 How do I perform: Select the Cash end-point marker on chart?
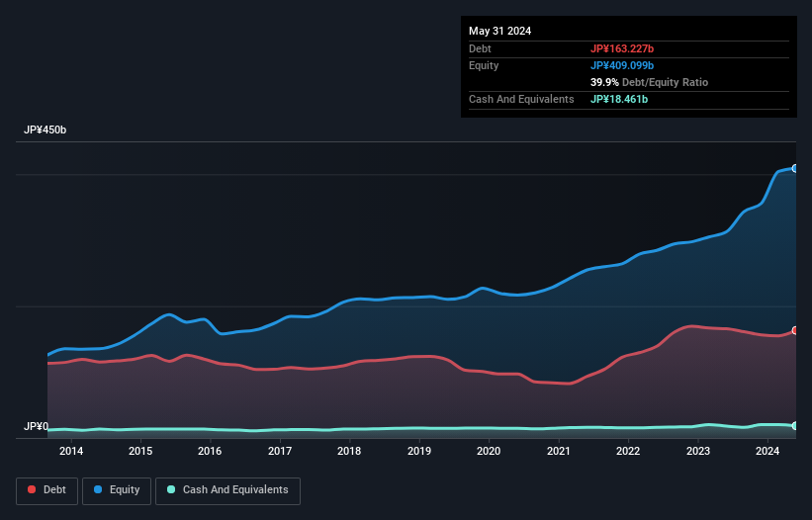pyautogui.click(x=795, y=425)
